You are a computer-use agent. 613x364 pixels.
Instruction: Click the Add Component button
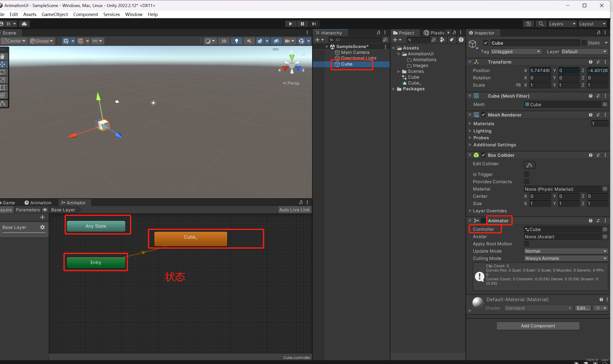click(x=538, y=326)
